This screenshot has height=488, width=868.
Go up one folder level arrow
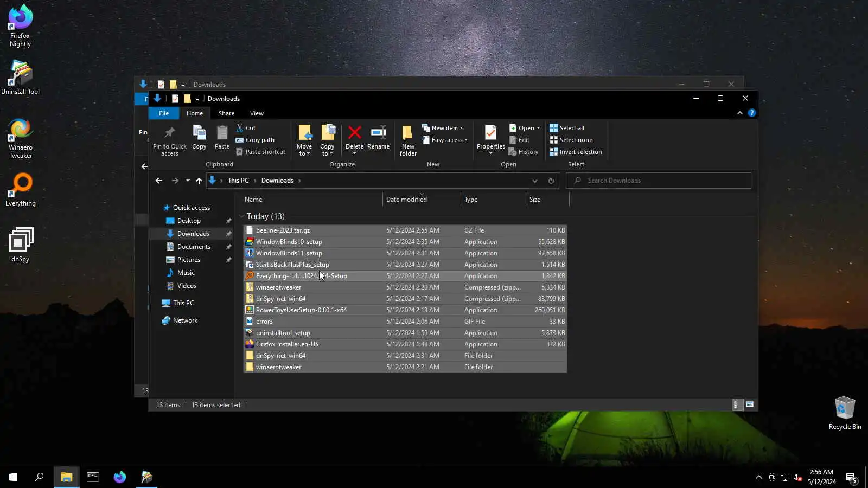click(199, 181)
